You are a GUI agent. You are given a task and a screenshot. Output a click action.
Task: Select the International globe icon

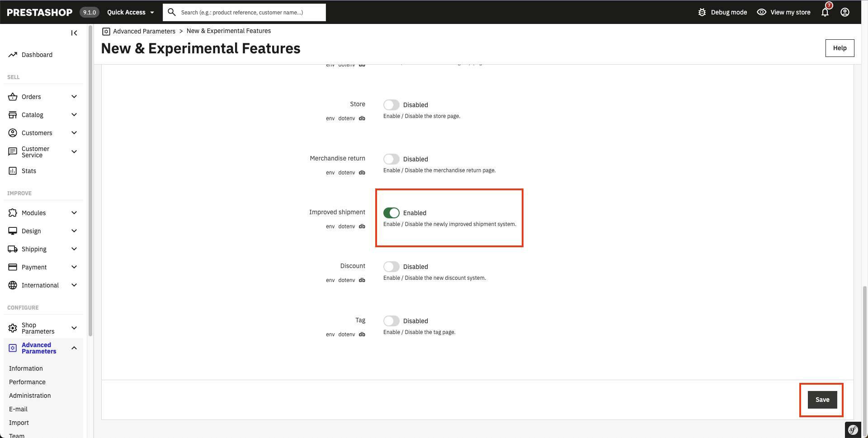pyautogui.click(x=13, y=285)
